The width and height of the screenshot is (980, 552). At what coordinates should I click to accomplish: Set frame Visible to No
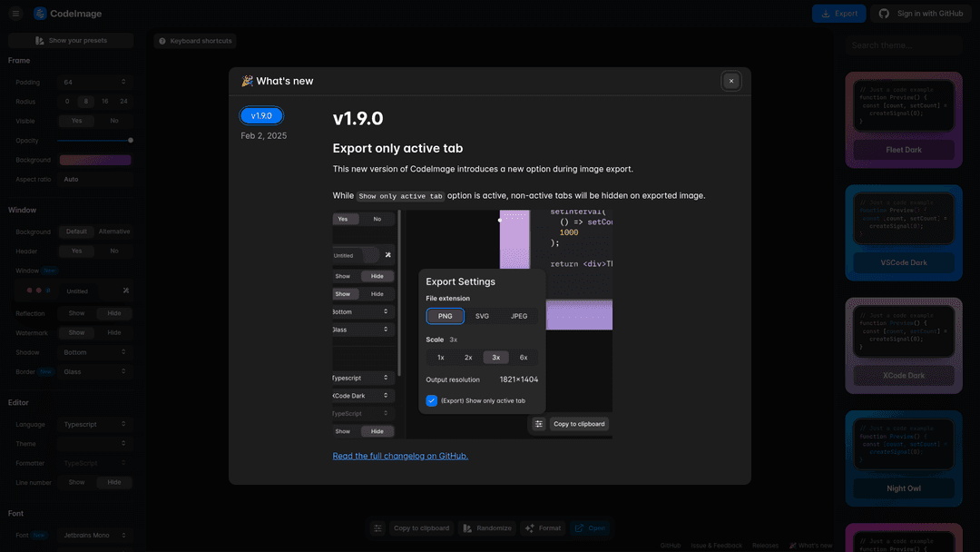[114, 121]
